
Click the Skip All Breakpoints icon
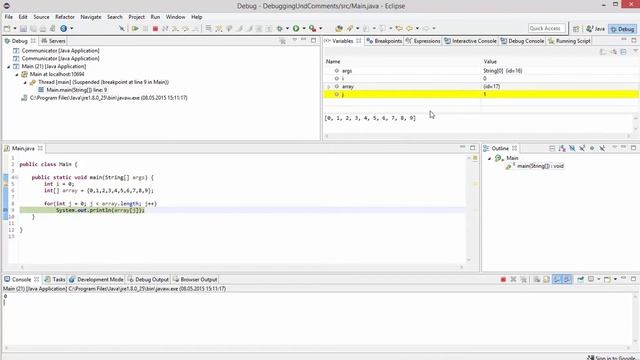pos(122,29)
